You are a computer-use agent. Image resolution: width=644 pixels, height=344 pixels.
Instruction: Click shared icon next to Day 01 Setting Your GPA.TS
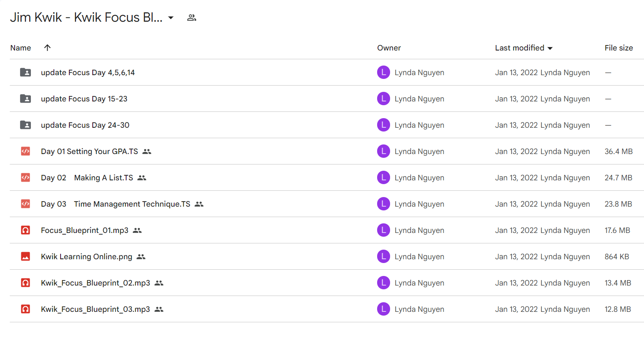pyautogui.click(x=147, y=152)
